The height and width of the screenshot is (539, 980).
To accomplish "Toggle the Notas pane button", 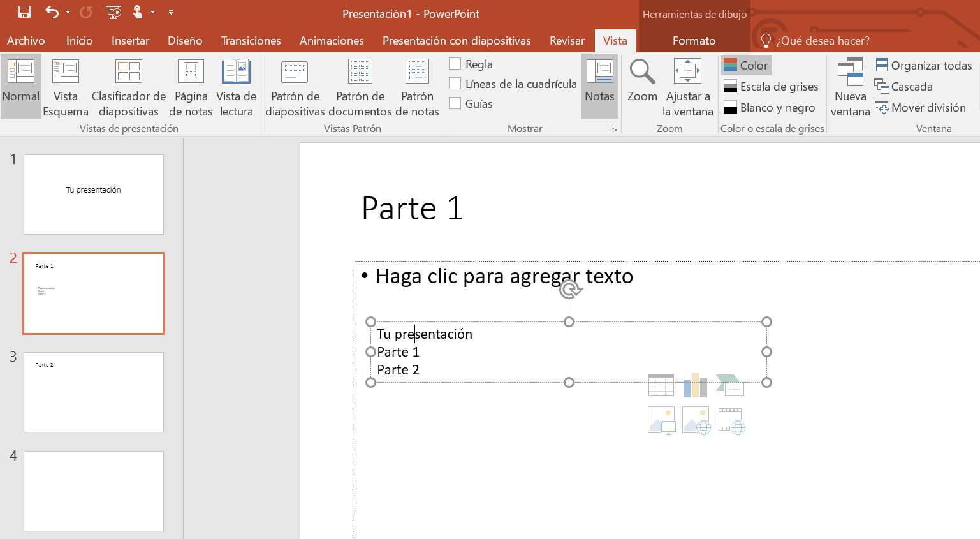I will click(x=600, y=86).
